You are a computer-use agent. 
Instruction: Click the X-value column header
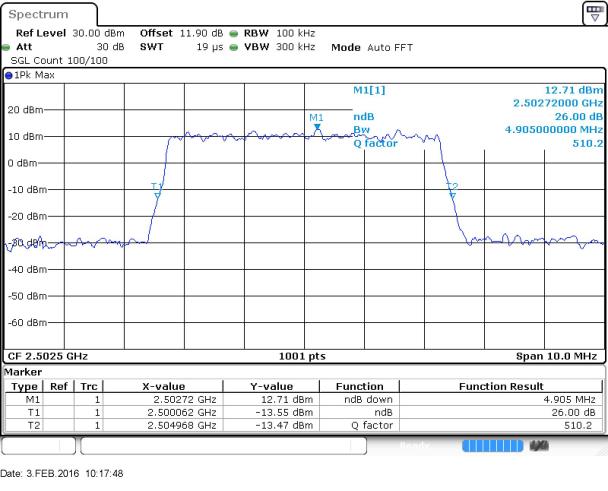[x=163, y=386]
